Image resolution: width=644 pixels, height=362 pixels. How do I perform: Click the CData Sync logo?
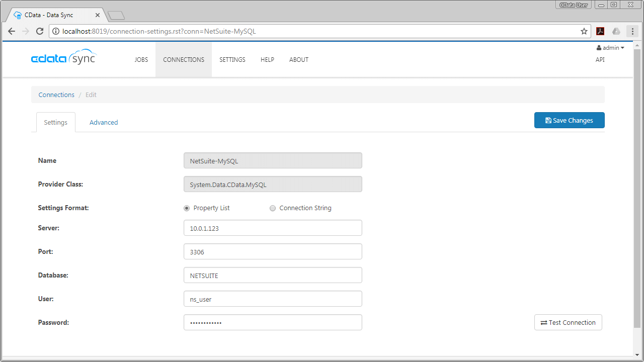(63, 58)
